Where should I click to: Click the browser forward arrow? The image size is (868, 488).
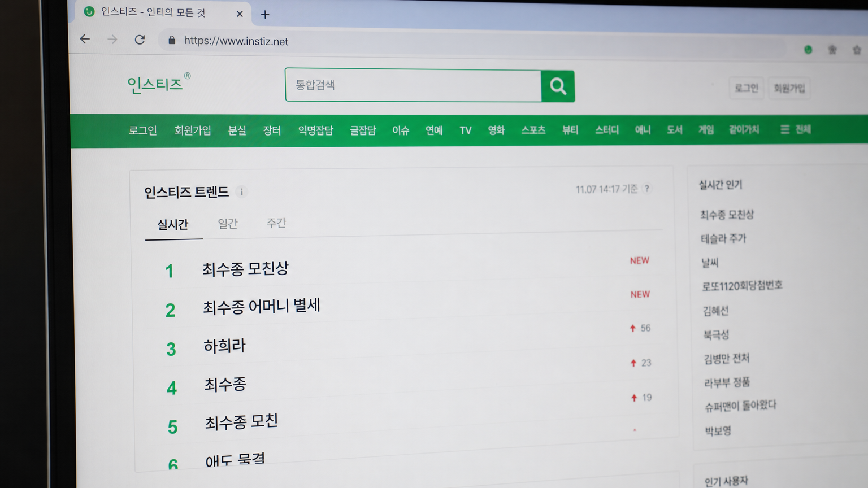coord(112,40)
